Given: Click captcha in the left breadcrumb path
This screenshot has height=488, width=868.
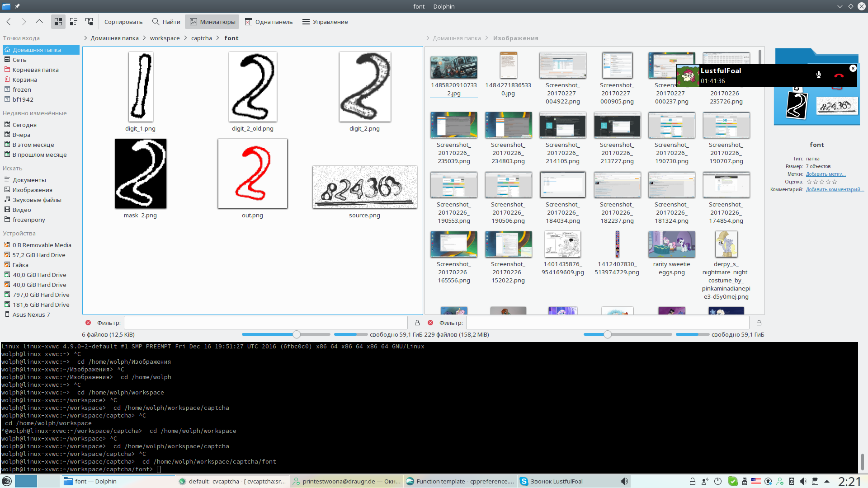Looking at the screenshot, I should 201,38.
